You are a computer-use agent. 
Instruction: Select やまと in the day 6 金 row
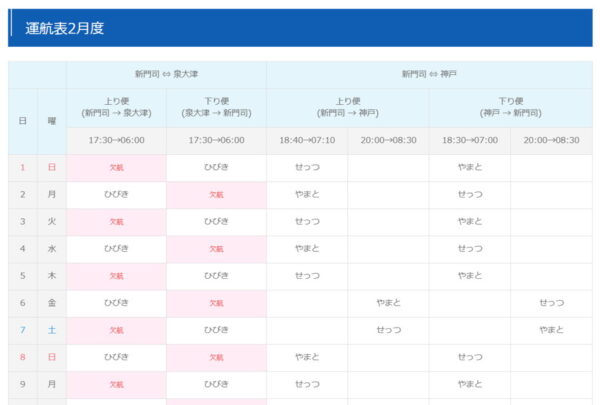pos(388,303)
